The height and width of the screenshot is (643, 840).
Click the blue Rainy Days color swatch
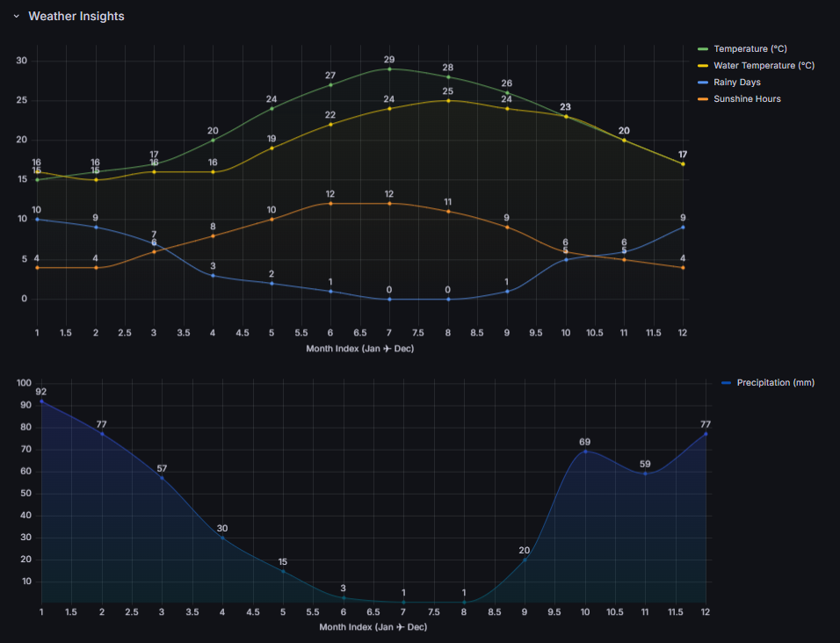pos(702,82)
